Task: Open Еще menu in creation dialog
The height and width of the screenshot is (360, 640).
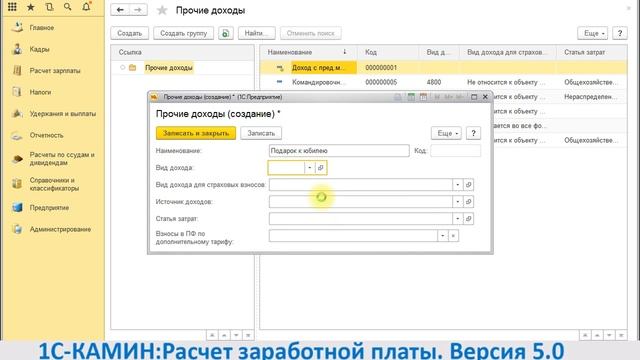Action: (447, 133)
